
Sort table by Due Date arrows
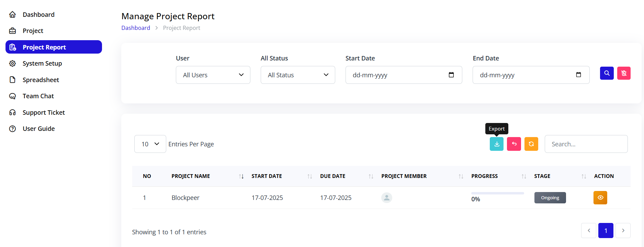(x=371, y=176)
